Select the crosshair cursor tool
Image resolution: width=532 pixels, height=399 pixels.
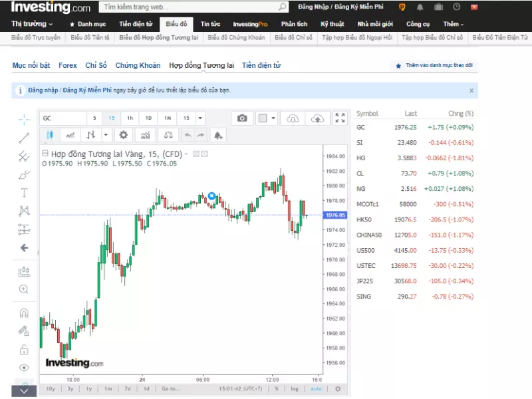(x=24, y=120)
